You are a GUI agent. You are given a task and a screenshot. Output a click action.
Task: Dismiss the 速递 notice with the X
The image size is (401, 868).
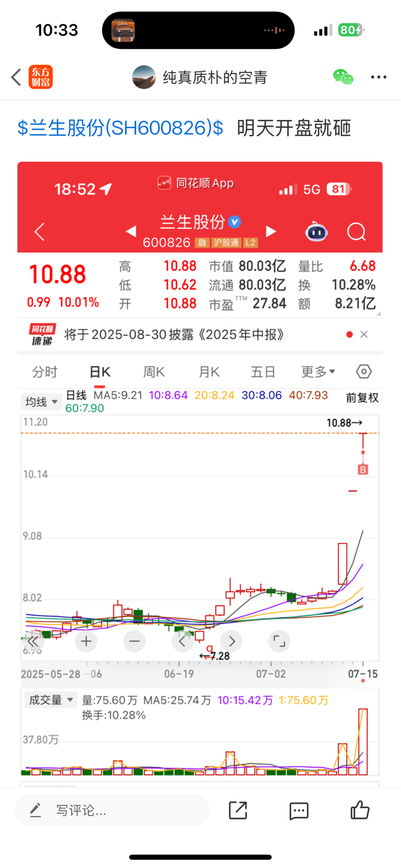tap(364, 335)
